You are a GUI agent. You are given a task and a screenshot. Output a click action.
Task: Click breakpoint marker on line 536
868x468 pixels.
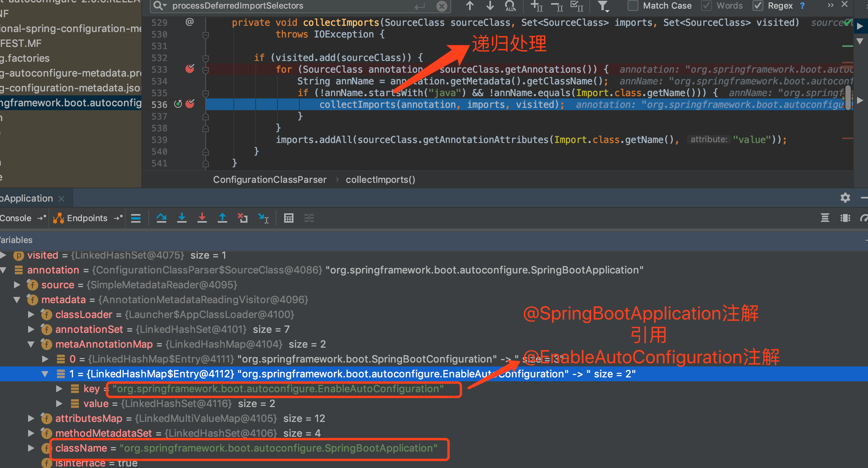[190, 104]
